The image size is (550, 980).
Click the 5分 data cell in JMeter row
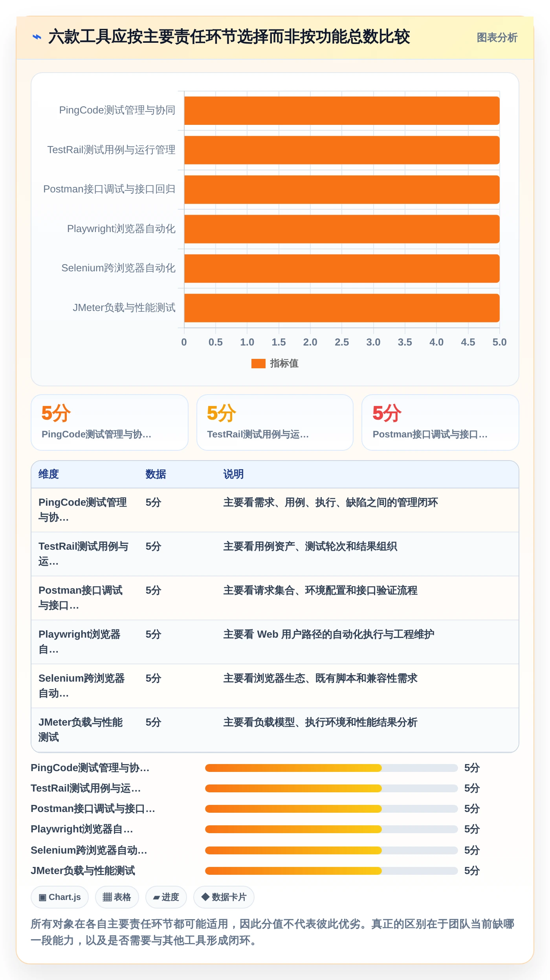pos(154,722)
